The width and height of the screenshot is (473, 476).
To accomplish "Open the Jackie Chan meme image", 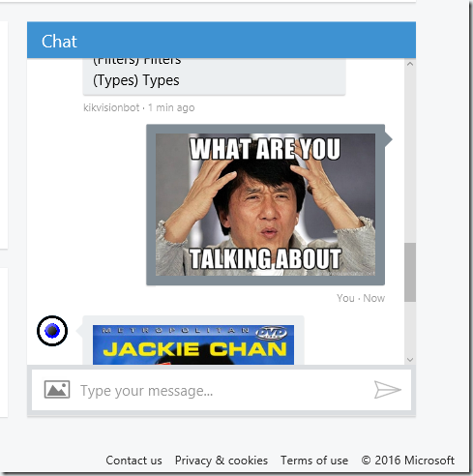I will coord(265,205).
